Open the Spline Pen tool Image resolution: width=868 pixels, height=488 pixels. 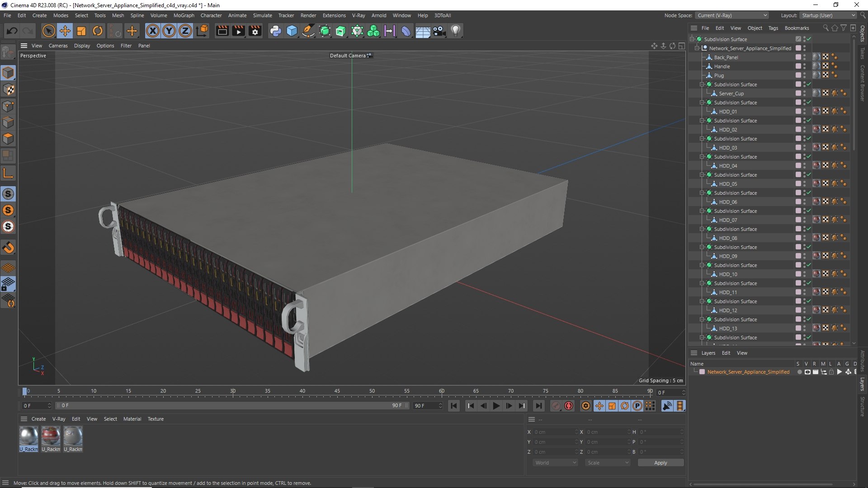pos(308,31)
